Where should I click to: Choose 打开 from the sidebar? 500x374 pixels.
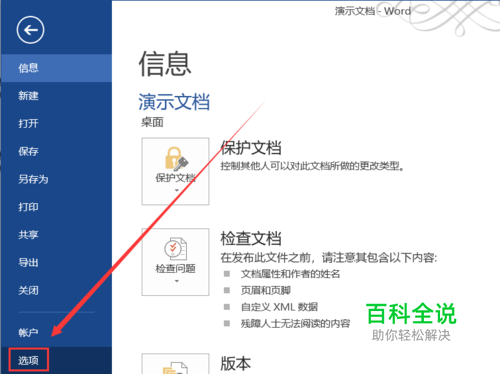click(56, 124)
